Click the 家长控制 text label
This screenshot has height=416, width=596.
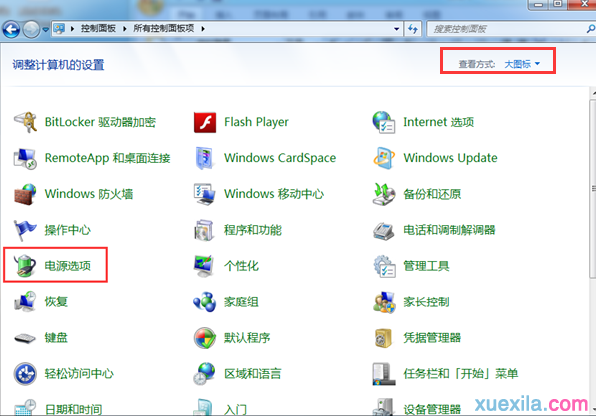[x=426, y=302]
